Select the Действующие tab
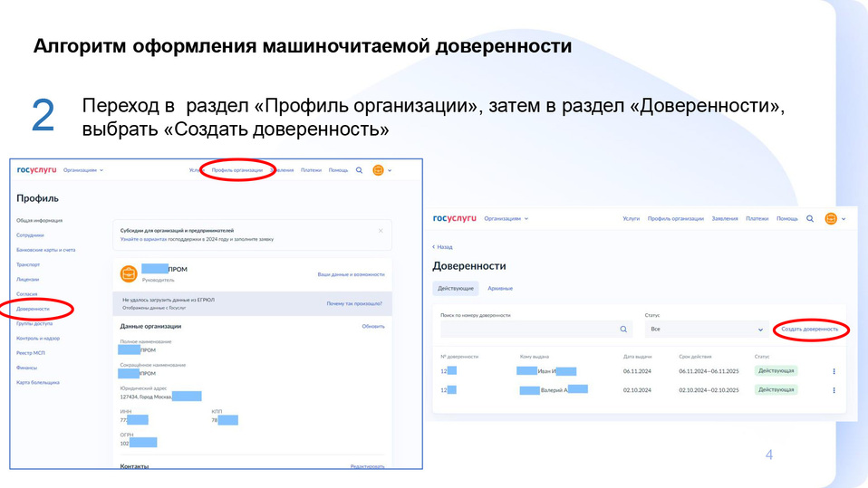Screen dimensions: 868x488 click(456, 288)
